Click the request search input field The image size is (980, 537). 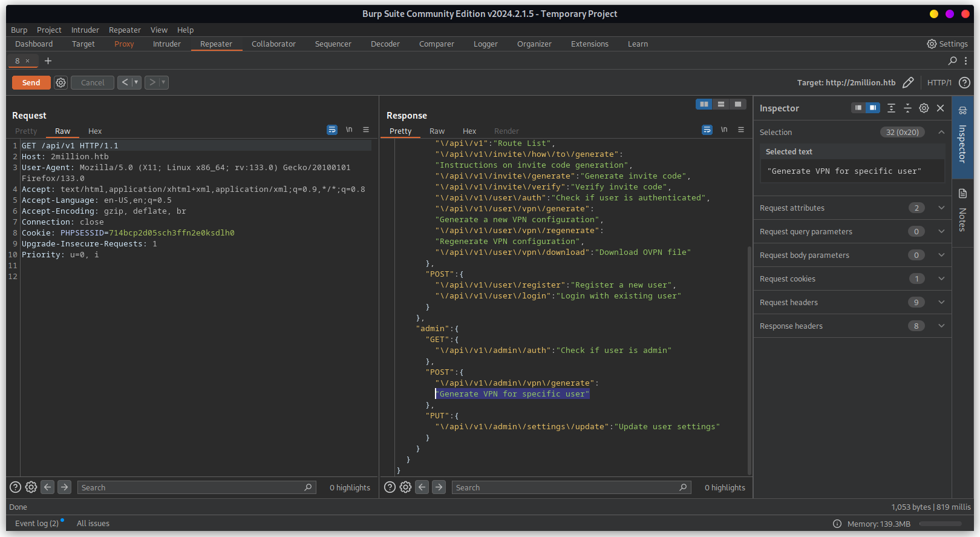point(197,487)
